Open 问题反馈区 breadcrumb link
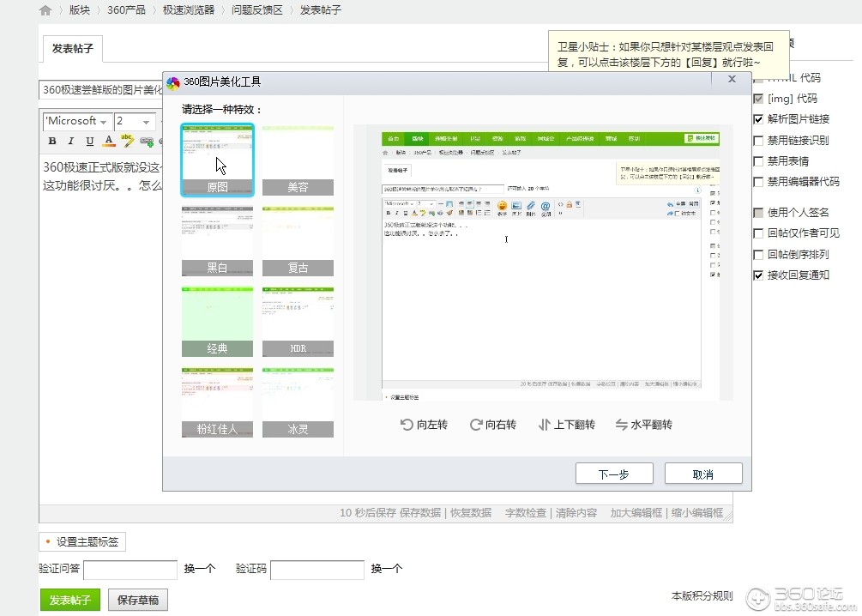Image resolution: width=862 pixels, height=616 pixels. pyautogui.click(x=256, y=10)
